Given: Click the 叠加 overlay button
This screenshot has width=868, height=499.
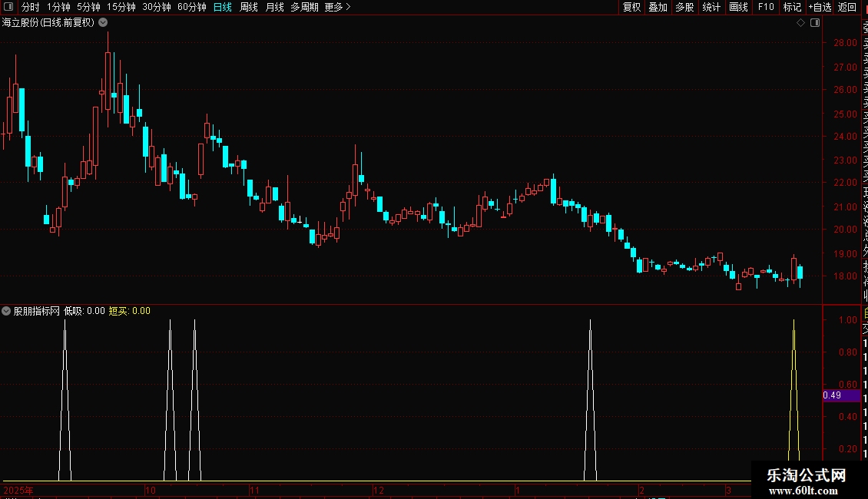Looking at the screenshot, I should point(658,7).
